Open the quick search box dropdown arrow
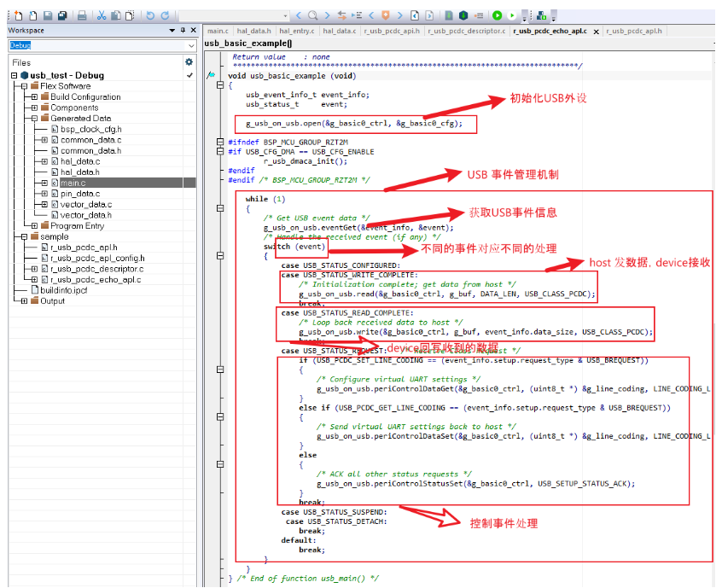Viewport: 722px width, 588px height. pos(286,16)
